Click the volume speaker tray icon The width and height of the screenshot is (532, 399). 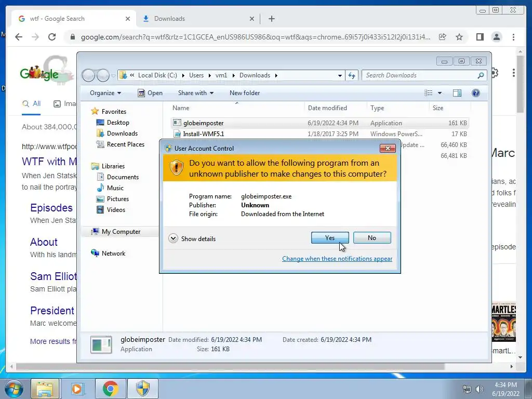(479, 389)
